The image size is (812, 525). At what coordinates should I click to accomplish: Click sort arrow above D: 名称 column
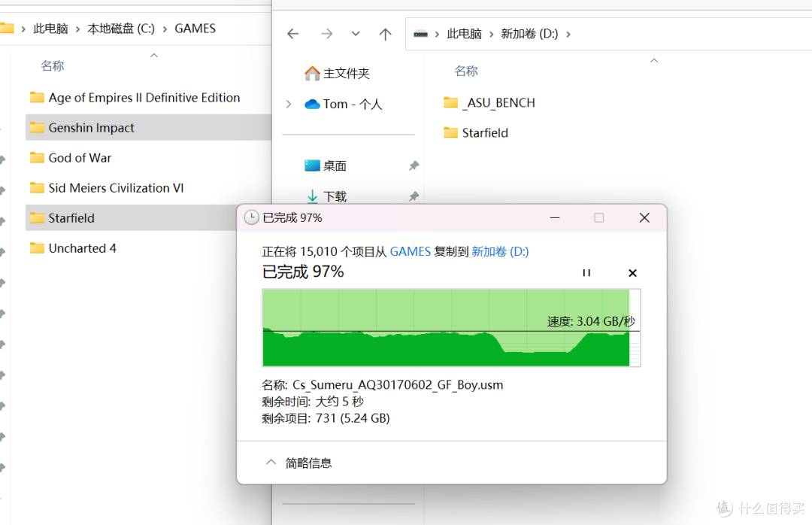654,61
